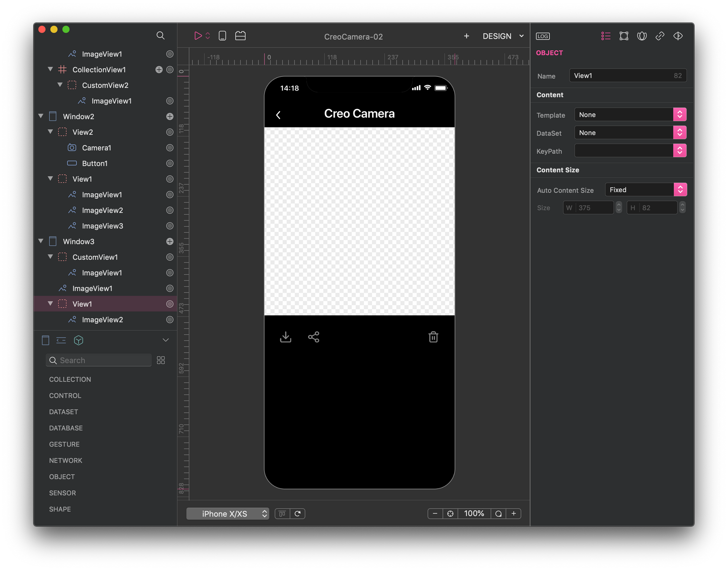Image resolution: width=728 pixels, height=571 pixels.
Task: Open the link bindings inspector icon
Action: [x=660, y=36]
